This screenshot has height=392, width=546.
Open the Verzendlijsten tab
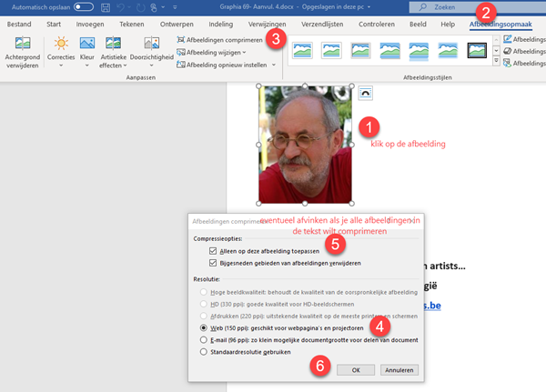pyautogui.click(x=322, y=24)
